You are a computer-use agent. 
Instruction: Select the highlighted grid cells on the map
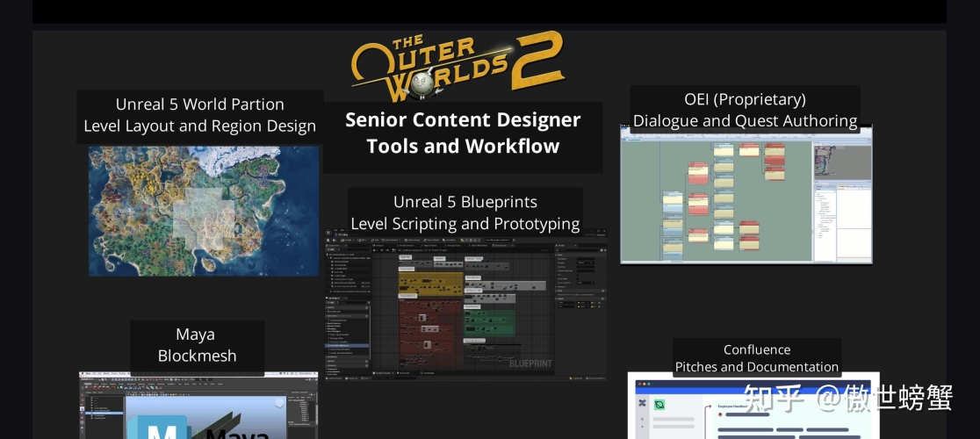tap(204, 220)
